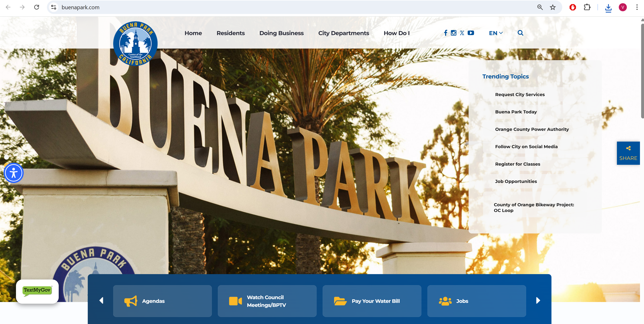Click the Buena Park city seal logo

(x=135, y=44)
